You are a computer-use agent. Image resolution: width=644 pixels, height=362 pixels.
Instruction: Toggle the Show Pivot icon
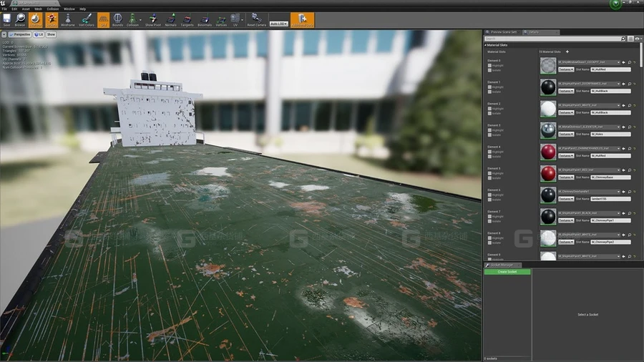(x=153, y=19)
